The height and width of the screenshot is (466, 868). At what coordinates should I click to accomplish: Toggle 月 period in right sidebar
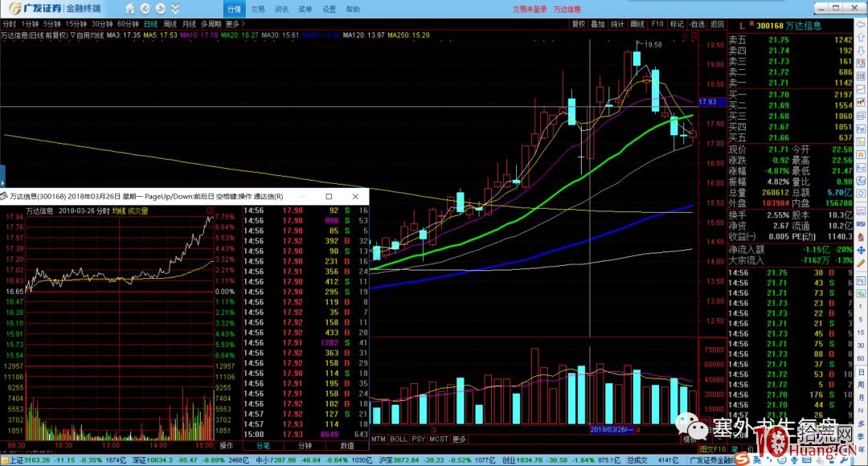coord(862,398)
